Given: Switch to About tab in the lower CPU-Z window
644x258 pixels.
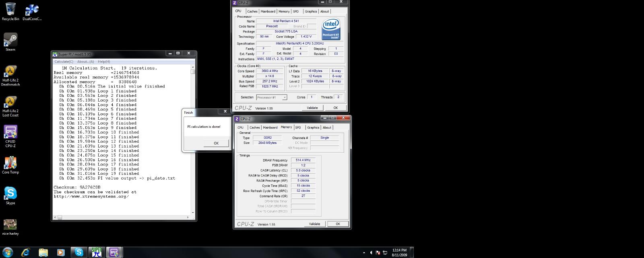Looking at the screenshot, I should pos(327,127).
